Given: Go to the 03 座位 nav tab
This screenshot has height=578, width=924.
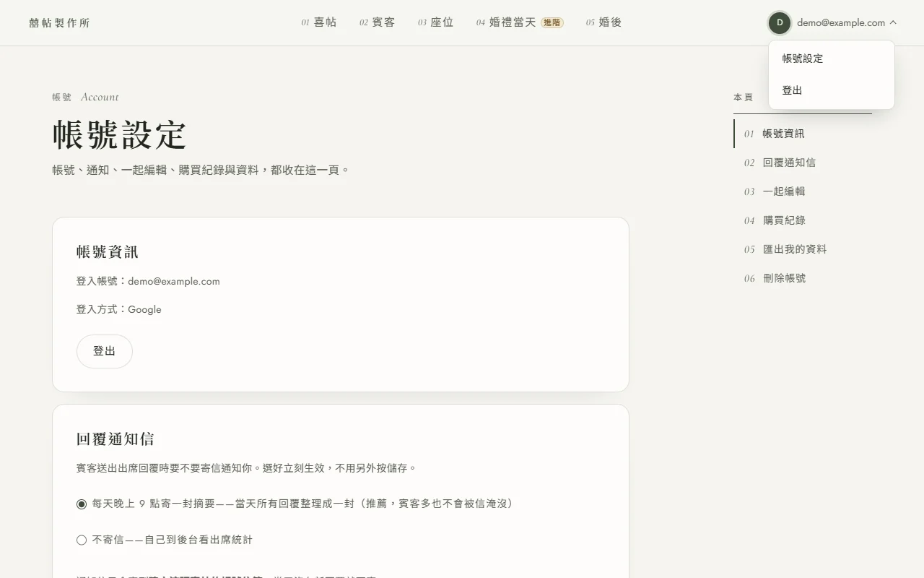Looking at the screenshot, I should click(x=436, y=22).
